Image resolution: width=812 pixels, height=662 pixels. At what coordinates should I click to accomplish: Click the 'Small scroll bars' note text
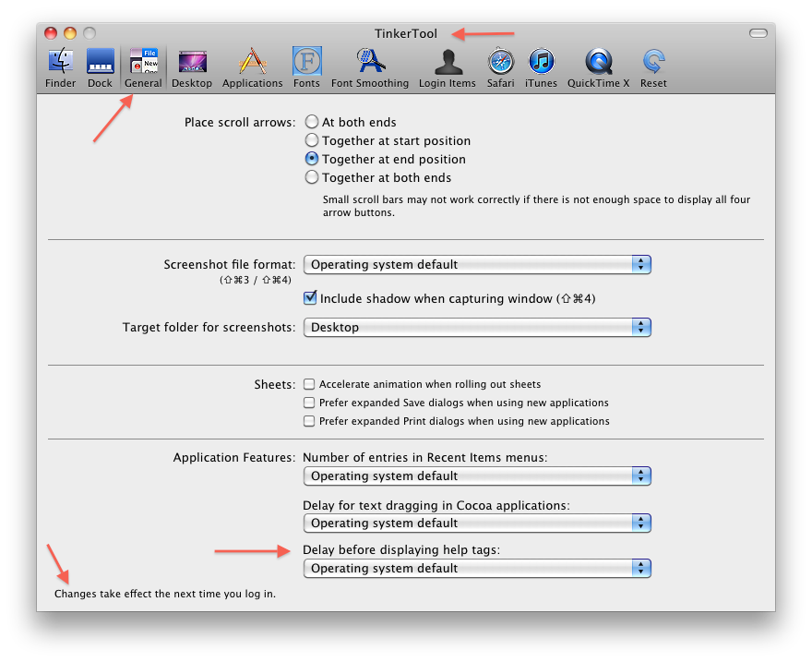coord(536,206)
